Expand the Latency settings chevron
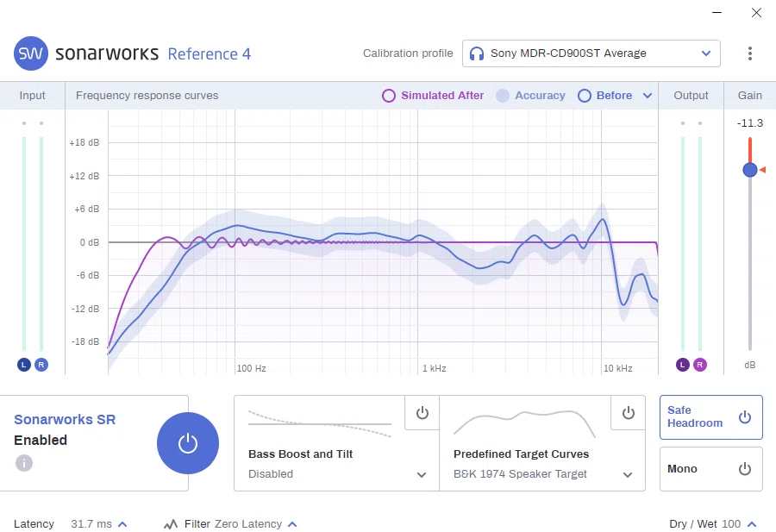Viewport: 776px width, 532px height. pyautogui.click(x=122, y=524)
